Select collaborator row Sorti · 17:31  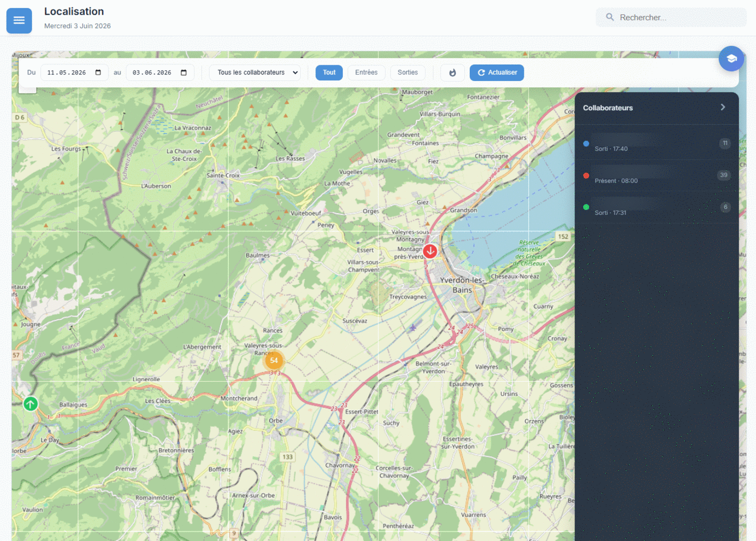coord(657,207)
